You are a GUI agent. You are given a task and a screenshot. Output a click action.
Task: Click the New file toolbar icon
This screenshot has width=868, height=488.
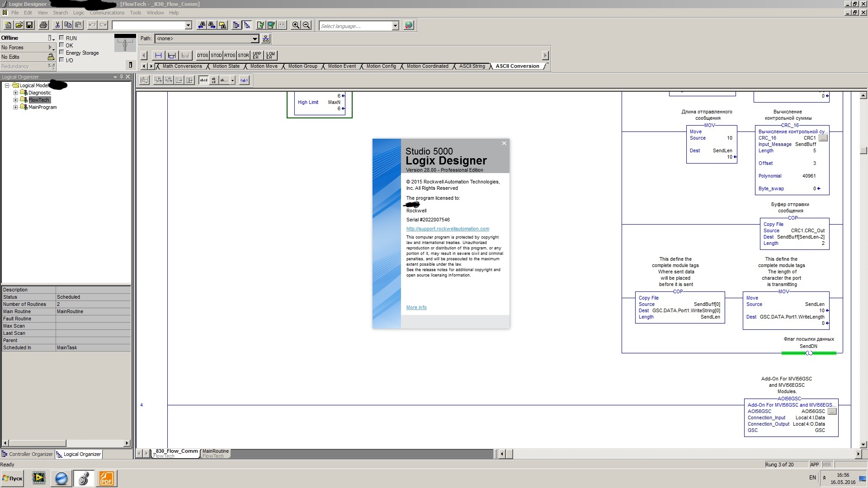click(x=8, y=25)
